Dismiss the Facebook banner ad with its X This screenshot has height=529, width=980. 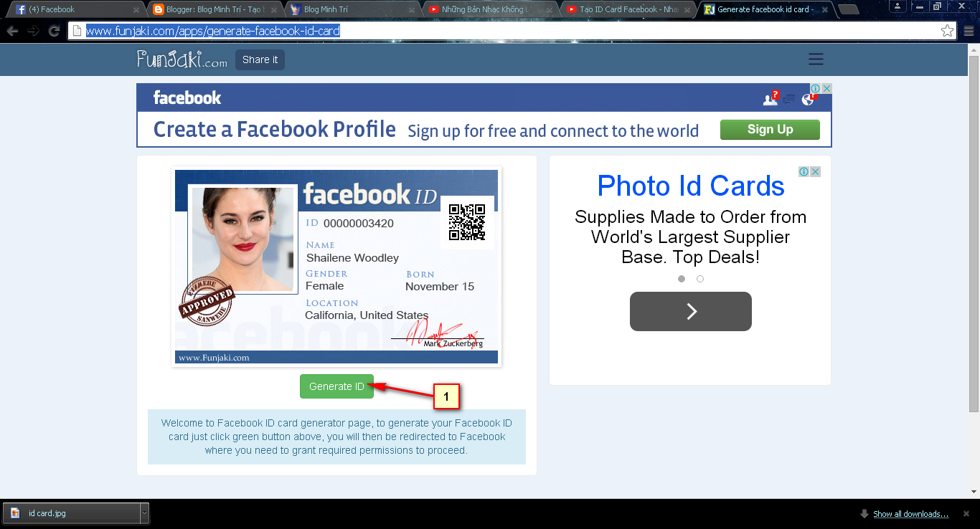[x=827, y=87]
